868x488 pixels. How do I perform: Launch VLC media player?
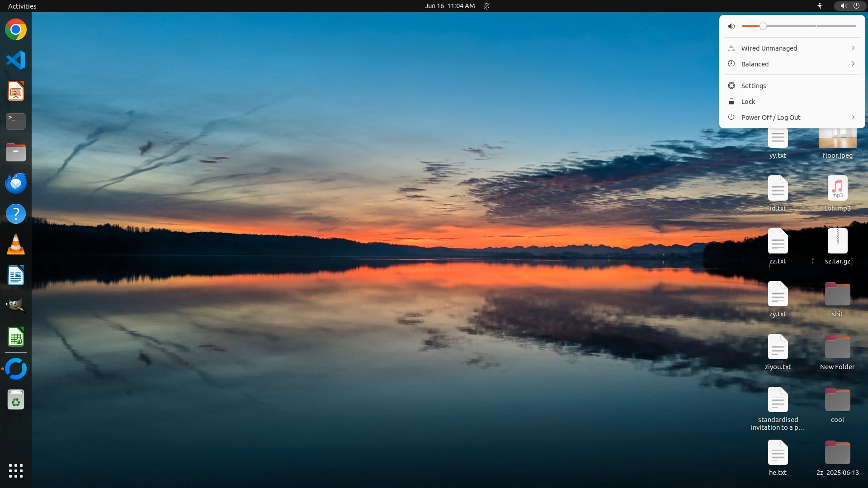point(16,245)
